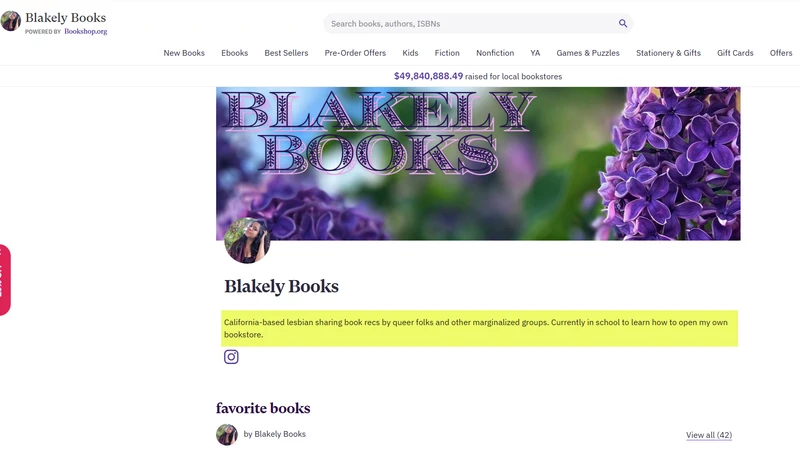
Task: Open the Instagram profile icon
Action: click(231, 357)
